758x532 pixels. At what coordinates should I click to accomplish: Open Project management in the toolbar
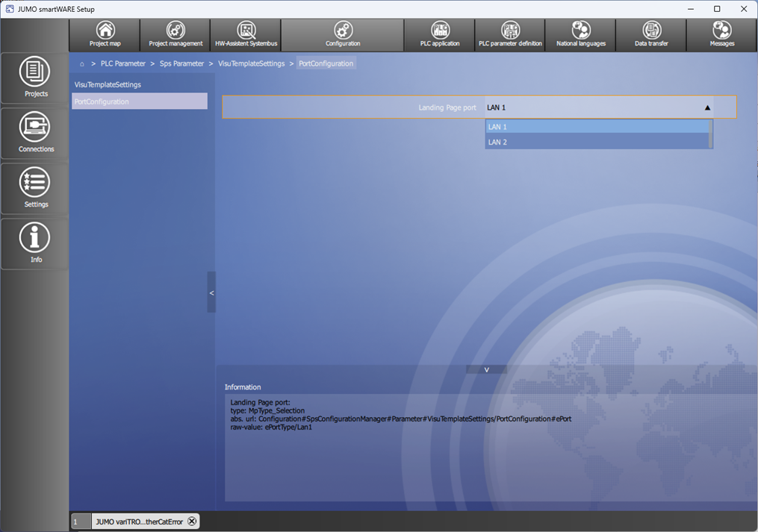[x=175, y=34]
